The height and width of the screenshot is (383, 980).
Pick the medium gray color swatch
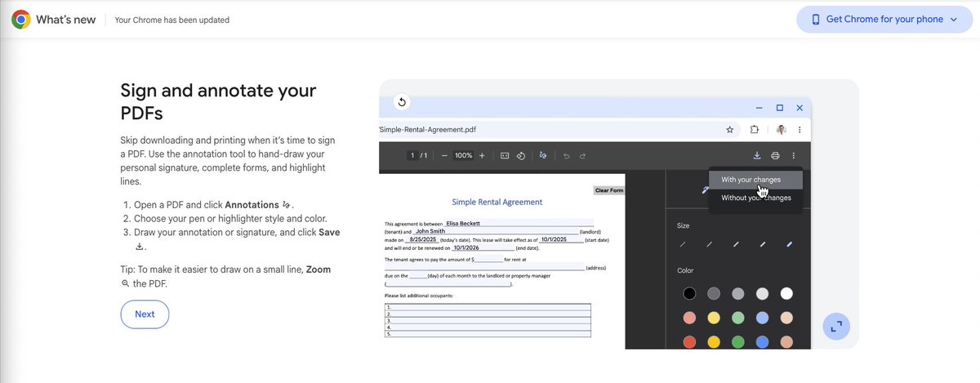tap(738, 293)
